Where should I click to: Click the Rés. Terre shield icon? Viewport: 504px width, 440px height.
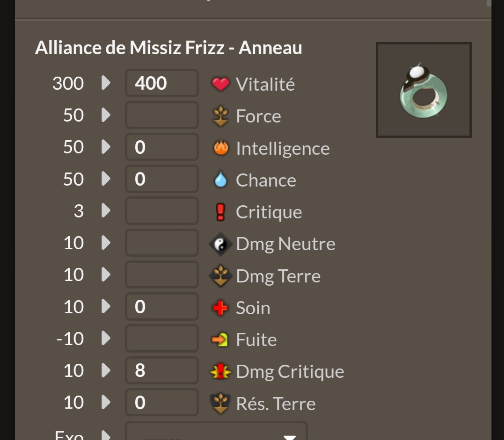220,403
